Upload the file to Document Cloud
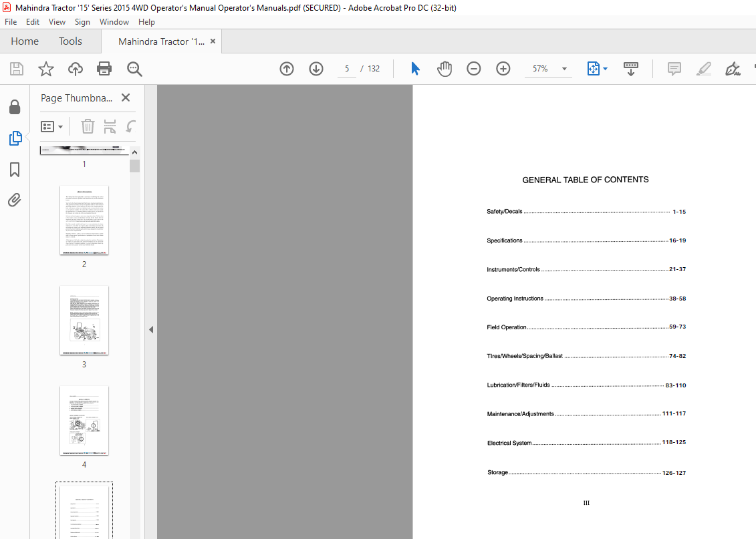Viewport: 756px width, 539px height. click(76, 69)
